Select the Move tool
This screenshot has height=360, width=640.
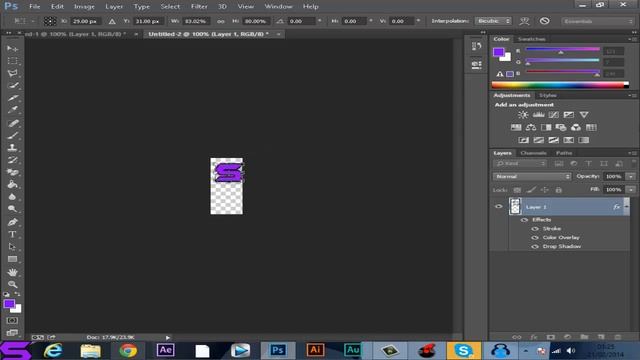12,49
